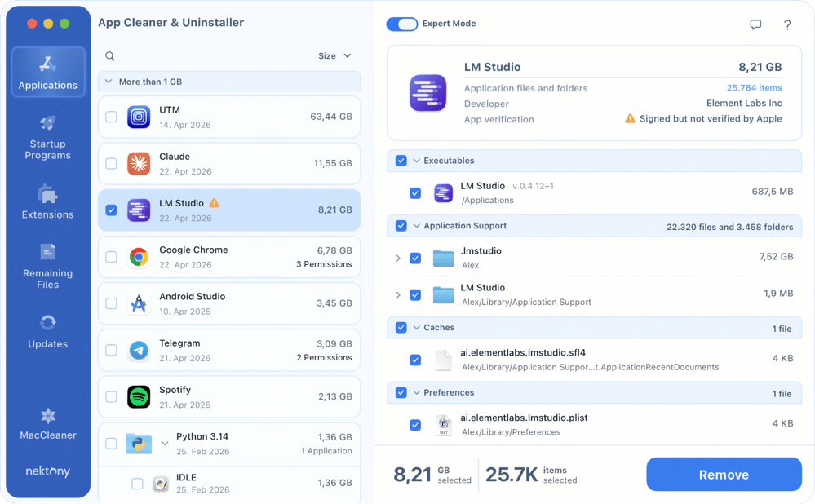Screen dimensions: 815x504
Task: Go to the Extensions tab
Action: (x=48, y=201)
